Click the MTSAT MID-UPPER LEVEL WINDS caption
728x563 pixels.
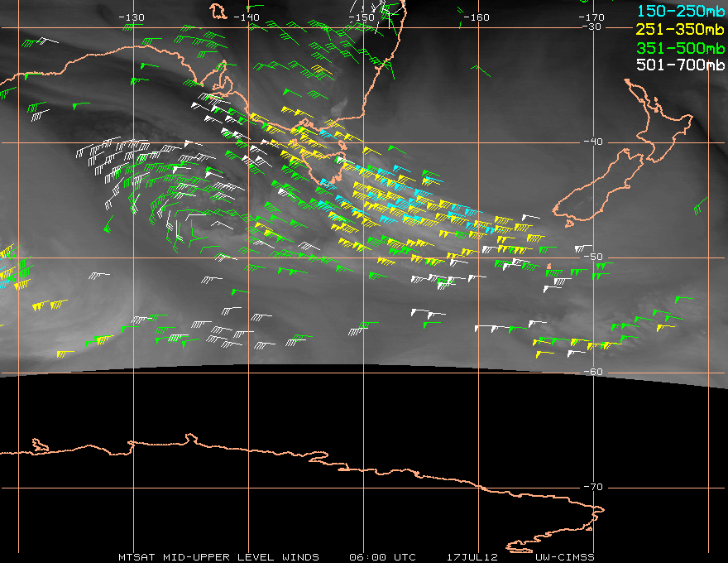[x=218, y=557]
